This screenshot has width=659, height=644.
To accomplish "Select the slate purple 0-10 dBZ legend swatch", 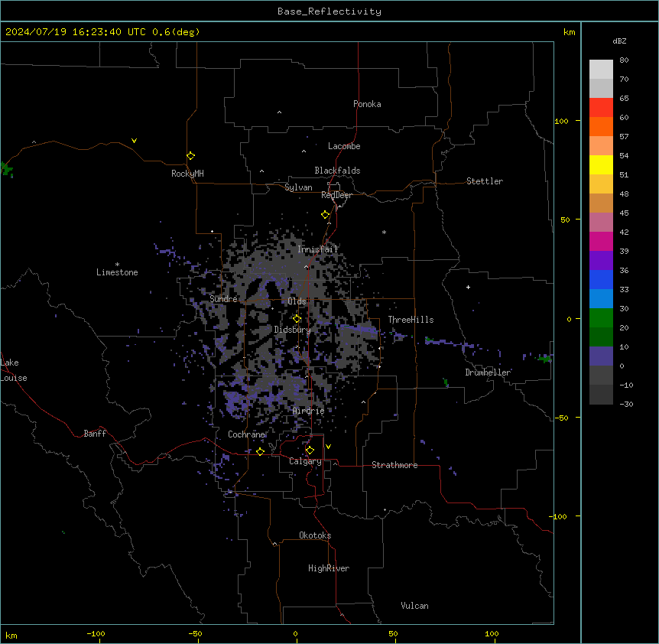I will [601, 356].
